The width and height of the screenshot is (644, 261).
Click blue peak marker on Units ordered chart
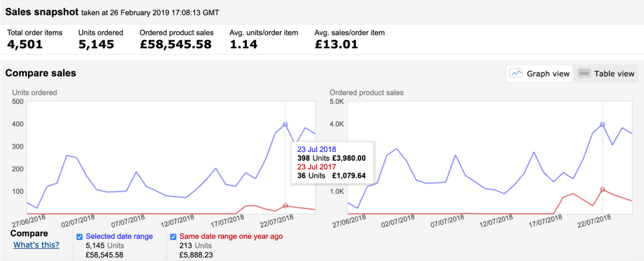point(285,124)
